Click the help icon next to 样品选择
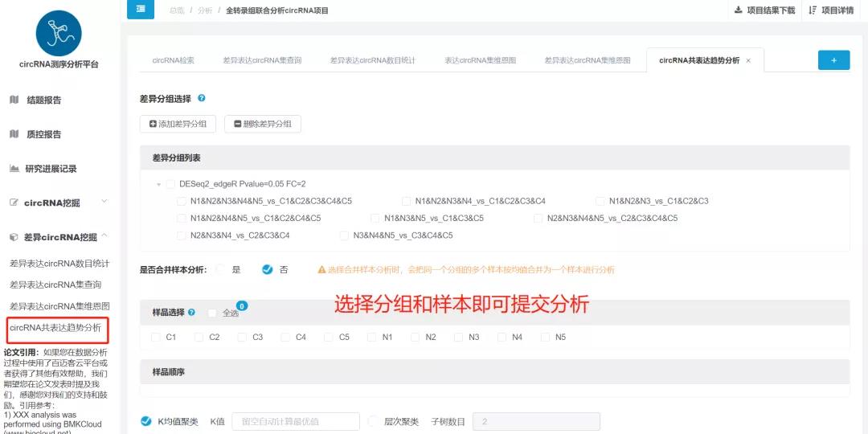The width and height of the screenshot is (868, 434). (191, 313)
